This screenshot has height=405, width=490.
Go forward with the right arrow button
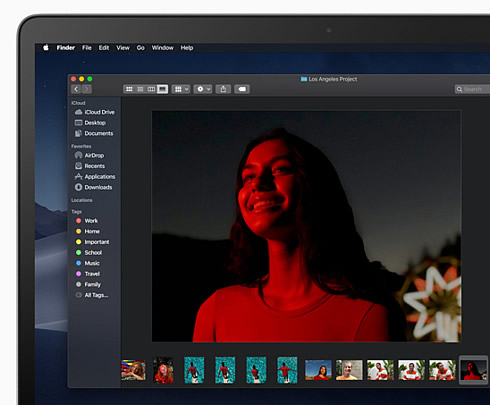pyautogui.click(x=87, y=89)
